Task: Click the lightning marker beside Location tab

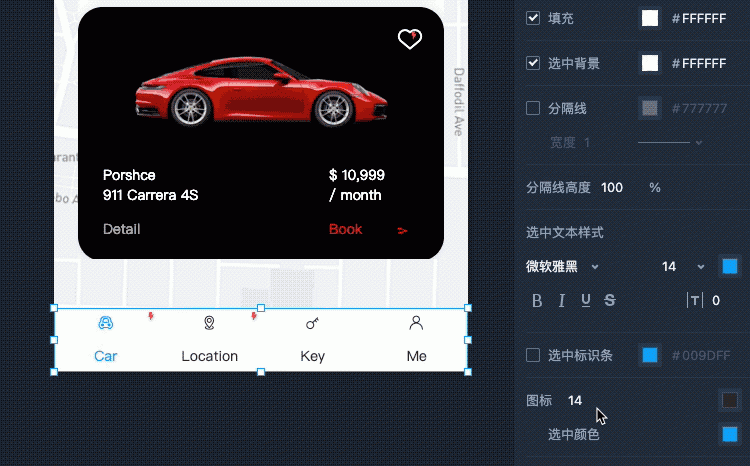Action: click(x=254, y=316)
